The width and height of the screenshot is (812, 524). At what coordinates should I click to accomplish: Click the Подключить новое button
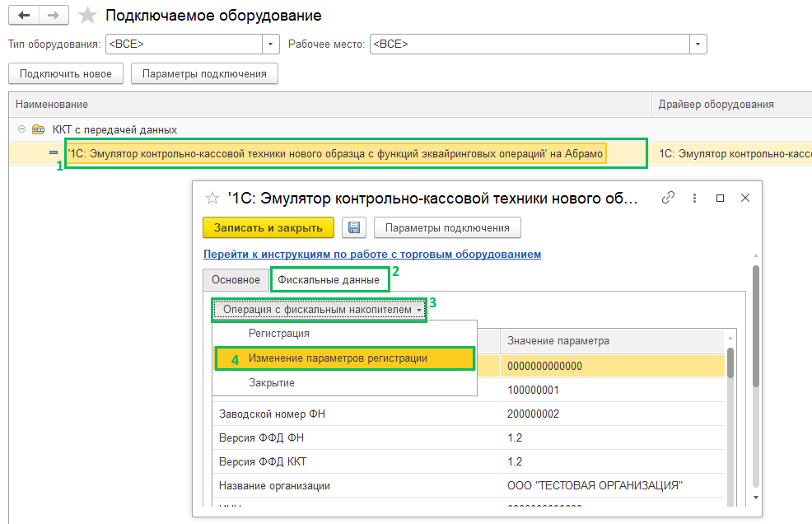(x=65, y=73)
